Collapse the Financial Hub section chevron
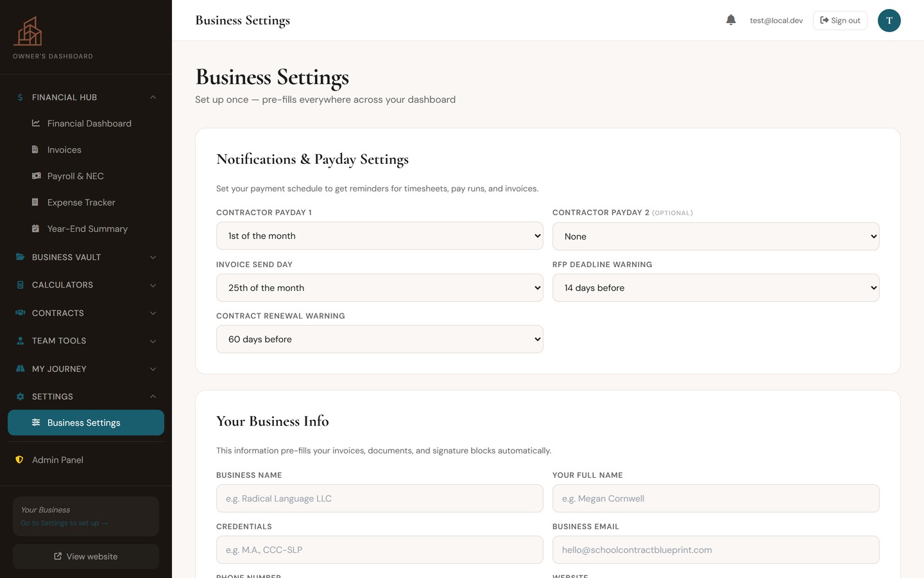The height and width of the screenshot is (578, 924). click(x=153, y=97)
